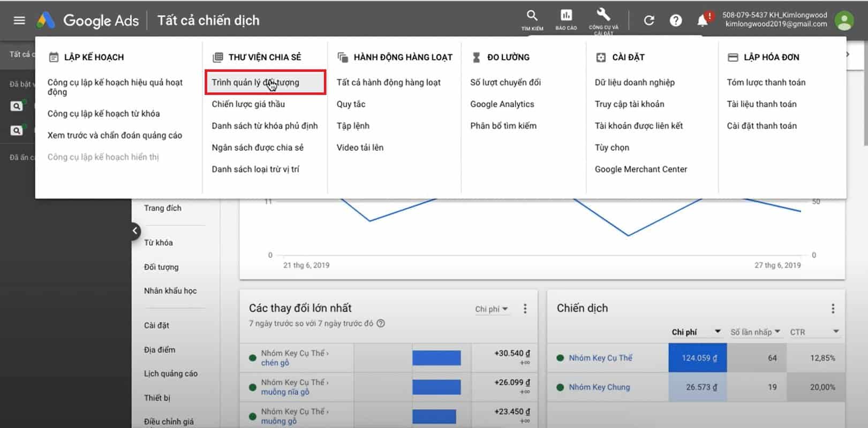Screen dimensions: 868x428
Task: Open Công cụ lập kế hoạch hiệu quả hoạt động
Action: pyautogui.click(x=115, y=87)
